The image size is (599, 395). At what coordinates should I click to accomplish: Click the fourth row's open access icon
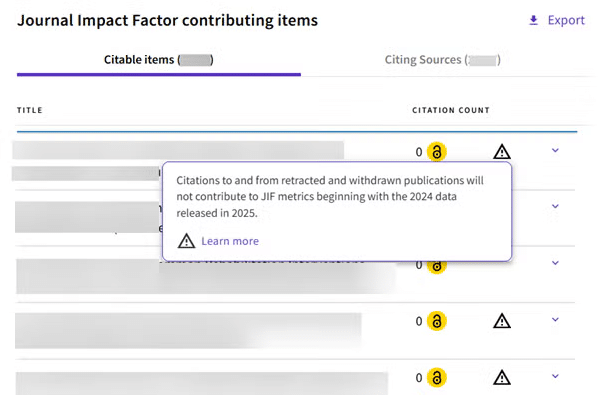[437, 321]
